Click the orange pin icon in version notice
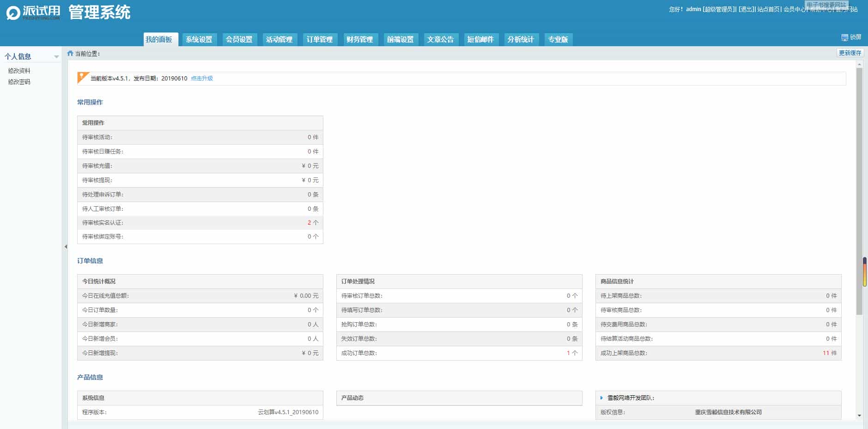 coord(83,77)
